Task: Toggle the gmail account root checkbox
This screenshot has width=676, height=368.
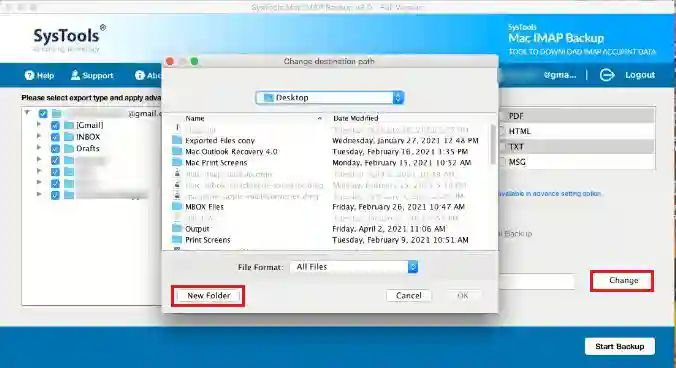Action: point(43,114)
